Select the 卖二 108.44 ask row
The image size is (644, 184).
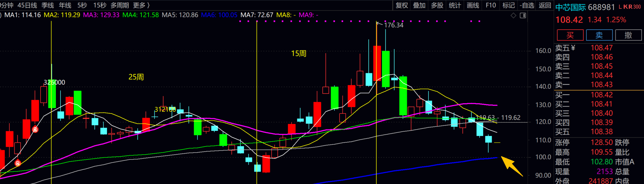click(599, 76)
